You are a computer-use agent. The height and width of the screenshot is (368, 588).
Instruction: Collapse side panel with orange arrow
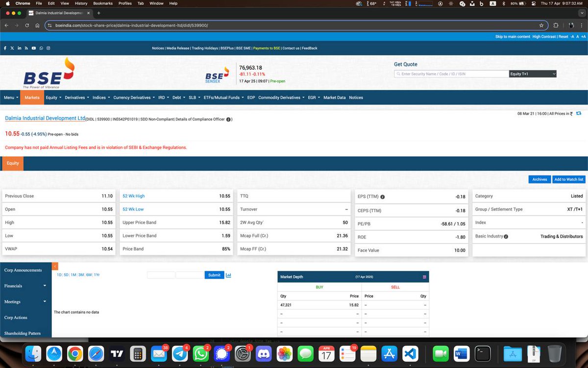tap(55, 266)
